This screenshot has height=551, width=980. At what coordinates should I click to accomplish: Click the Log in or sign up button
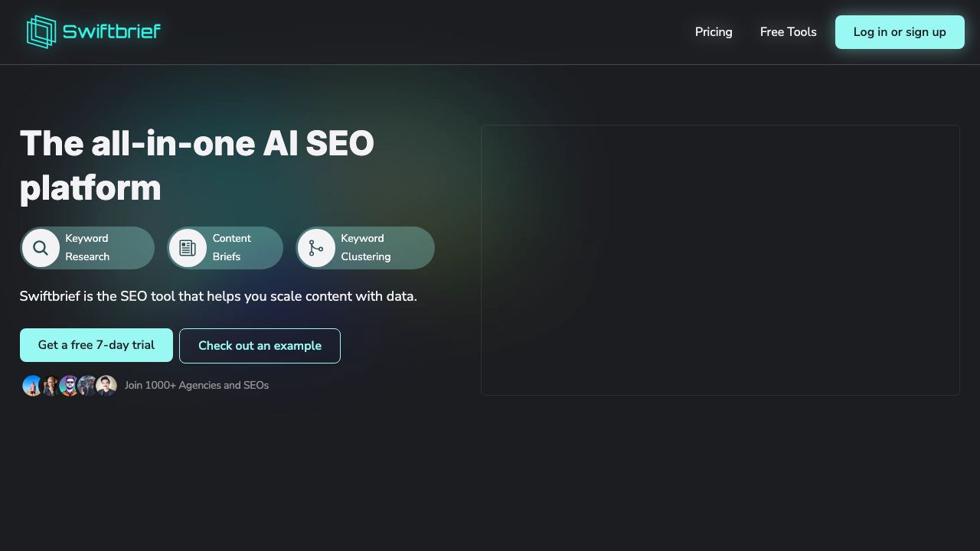pos(900,32)
